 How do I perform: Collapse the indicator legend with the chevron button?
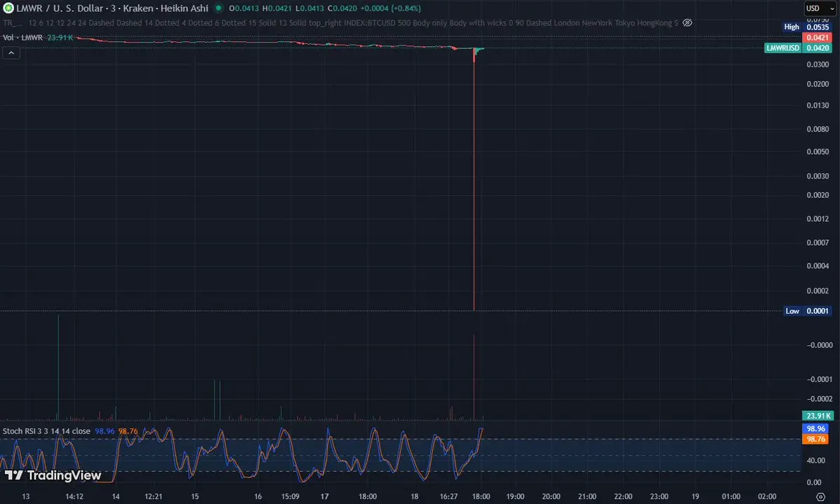click(x=11, y=52)
